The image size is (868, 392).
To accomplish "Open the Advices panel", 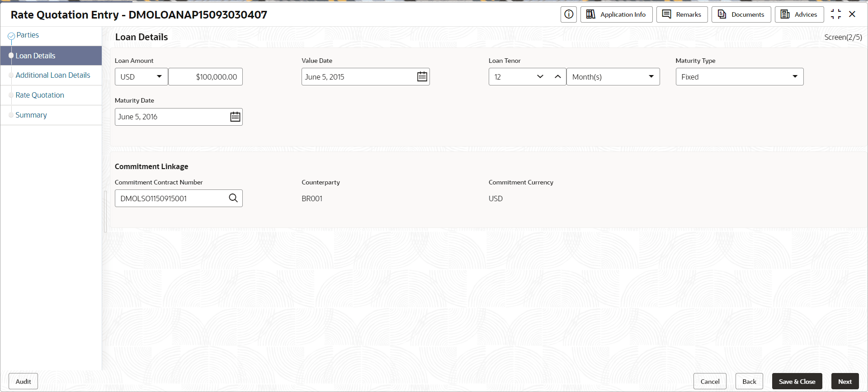I will coord(799,14).
